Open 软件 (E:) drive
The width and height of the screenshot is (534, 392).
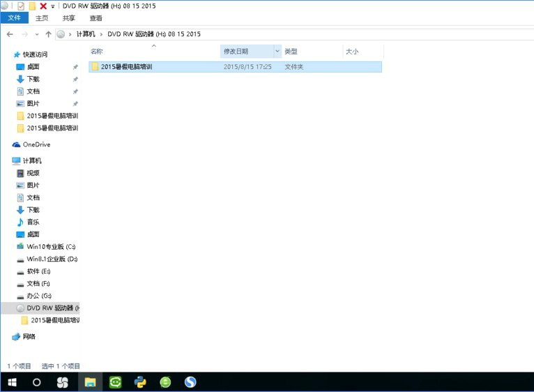[x=38, y=271]
